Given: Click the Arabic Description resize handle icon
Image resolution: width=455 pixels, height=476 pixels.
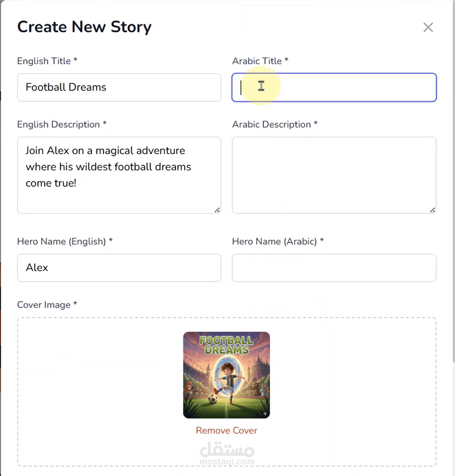Looking at the screenshot, I should pos(432,210).
